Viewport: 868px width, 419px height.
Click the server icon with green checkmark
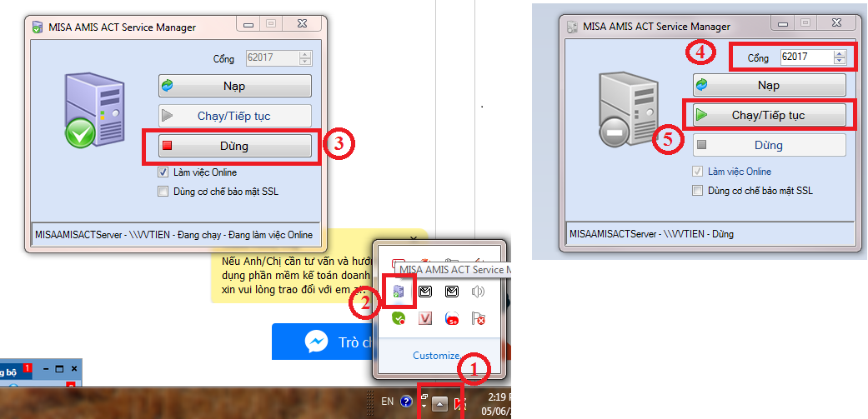click(93, 111)
